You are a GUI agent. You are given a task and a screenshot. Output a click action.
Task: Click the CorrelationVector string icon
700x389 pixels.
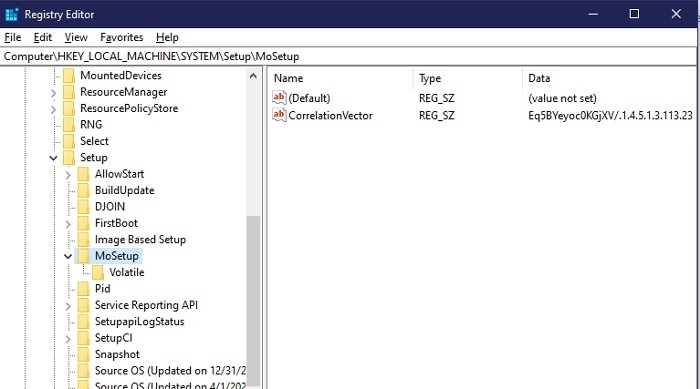click(x=279, y=115)
